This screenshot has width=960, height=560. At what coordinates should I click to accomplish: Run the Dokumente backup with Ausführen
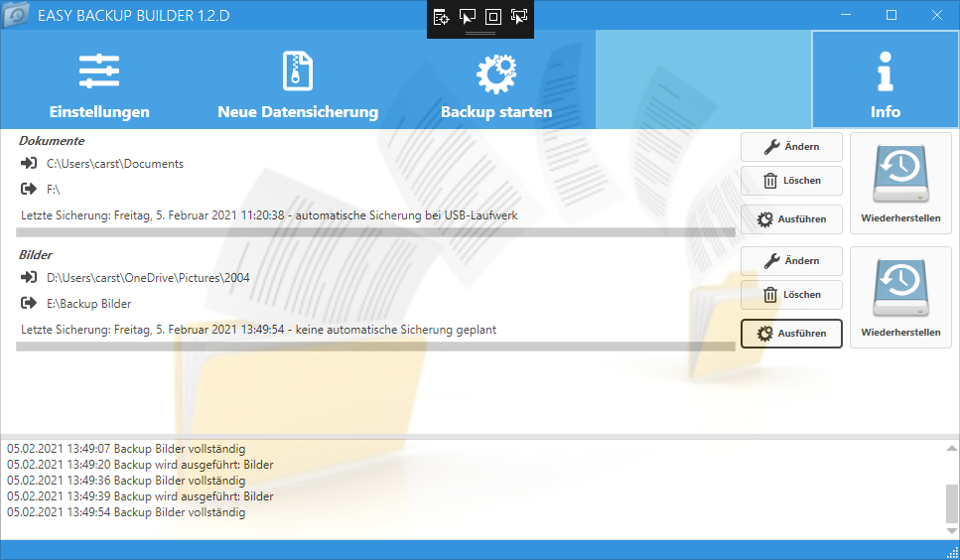tap(791, 219)
